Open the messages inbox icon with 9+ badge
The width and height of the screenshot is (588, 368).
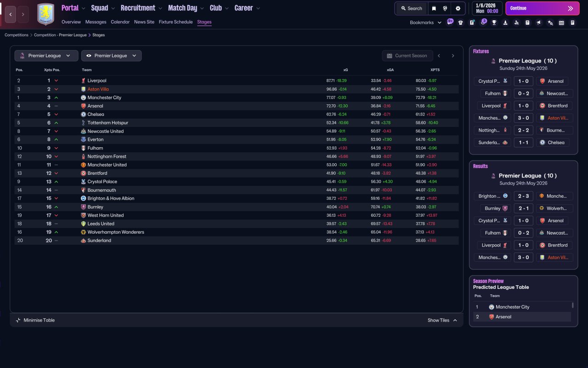(450, 22)
